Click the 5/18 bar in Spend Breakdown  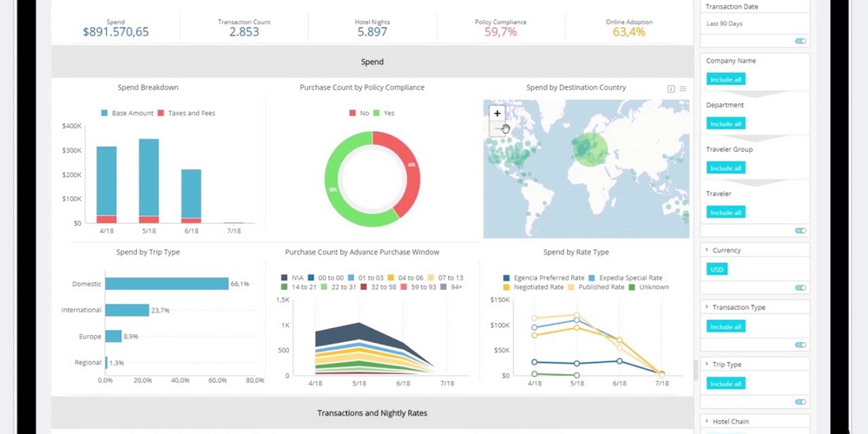(x=149, y=181)
